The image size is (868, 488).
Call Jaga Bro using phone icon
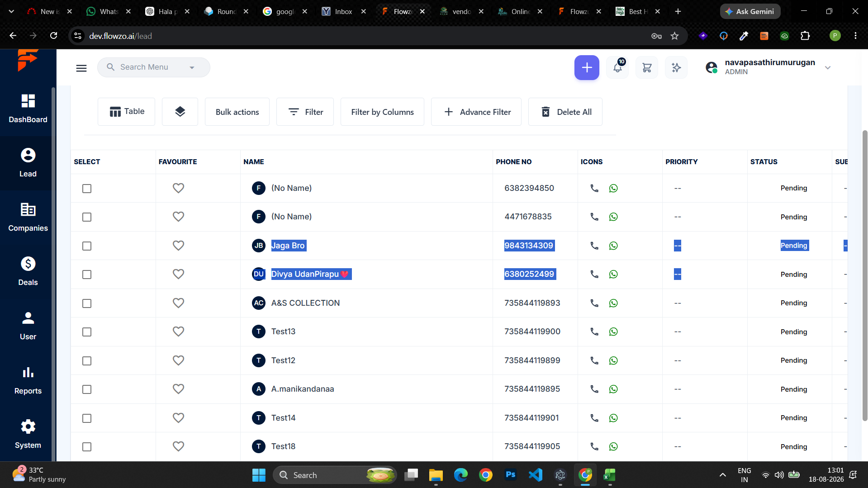[594, 246]
